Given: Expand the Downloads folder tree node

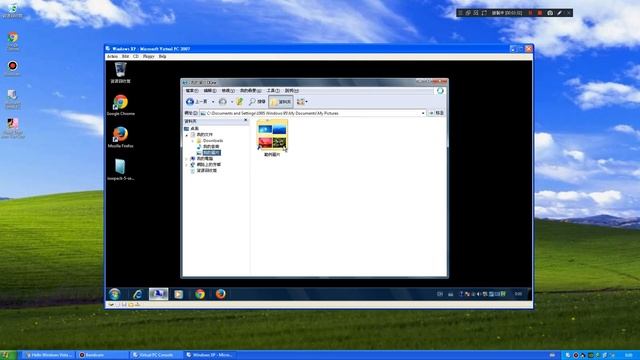Looking at the screenshot, I should pyautogui.click(x=193, y=141).
